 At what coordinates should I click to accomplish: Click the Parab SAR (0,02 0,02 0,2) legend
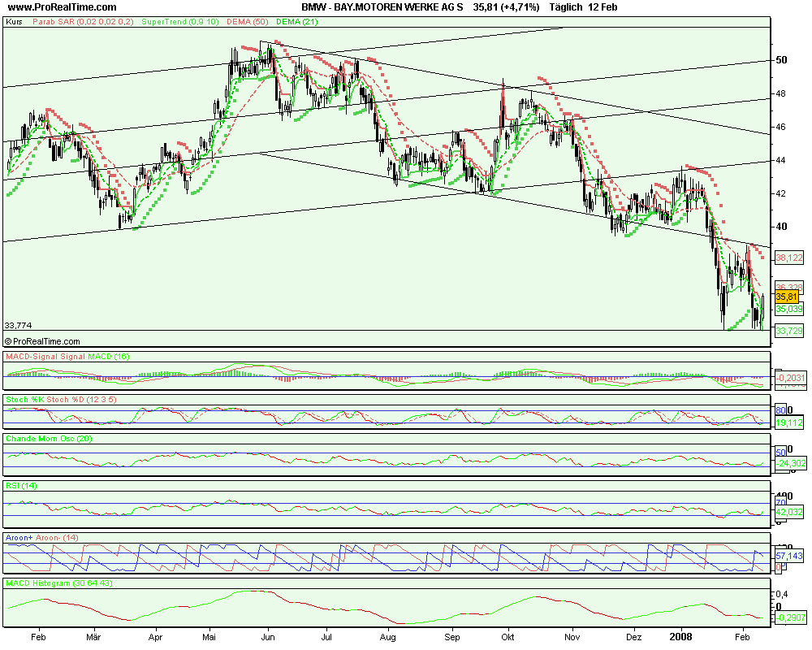pos(83,22)
